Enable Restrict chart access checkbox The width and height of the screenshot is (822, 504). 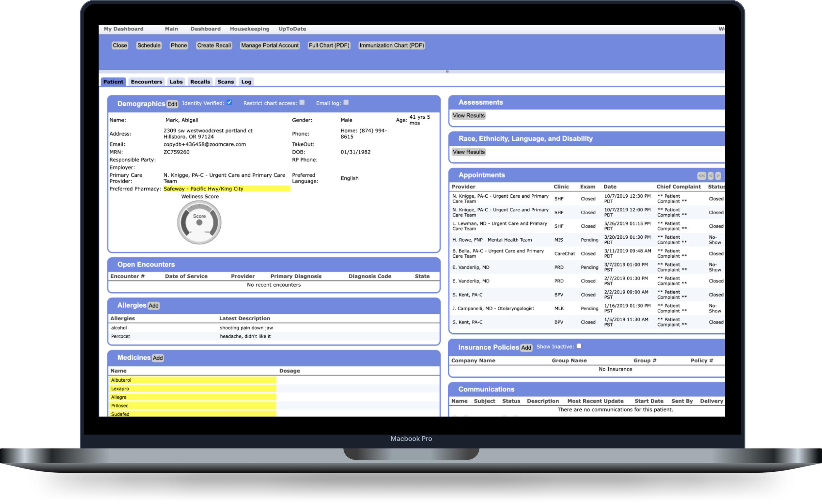(x=302, y=102)
